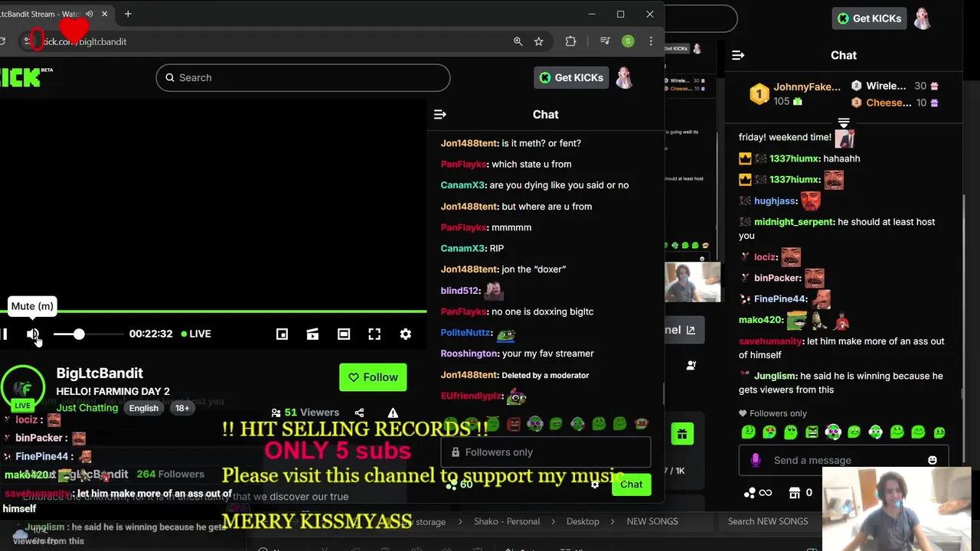Viewport: 980px width, 551px height.
Task: Click the Desktop breadcrumb in file explorer
Action: pos(583,522)
